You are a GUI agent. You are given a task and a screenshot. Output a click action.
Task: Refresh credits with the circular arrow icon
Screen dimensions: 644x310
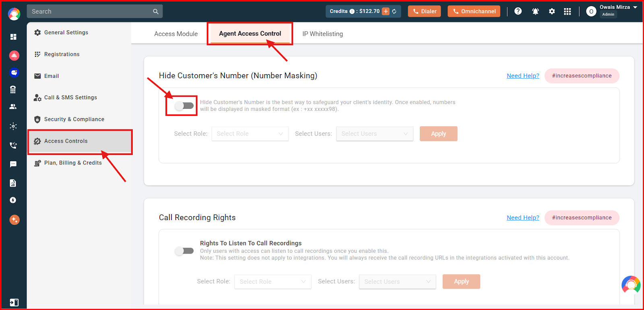click(394, 11)
